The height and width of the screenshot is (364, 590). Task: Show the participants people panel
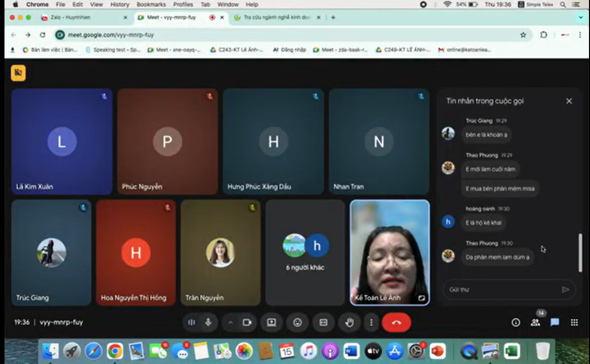point(535,323)
